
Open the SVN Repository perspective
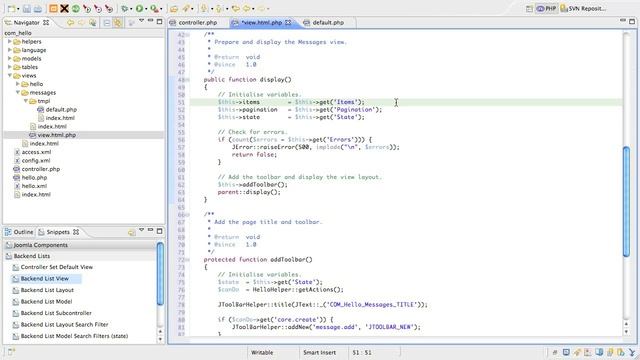(583, 8)
